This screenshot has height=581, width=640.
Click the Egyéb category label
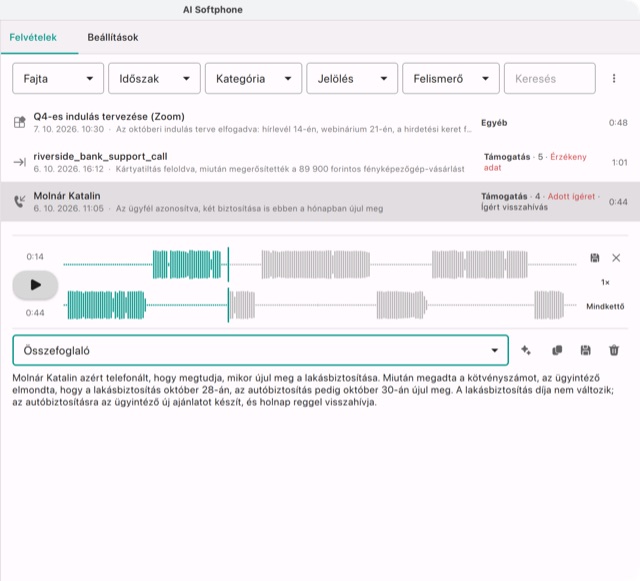coord(494,123)
